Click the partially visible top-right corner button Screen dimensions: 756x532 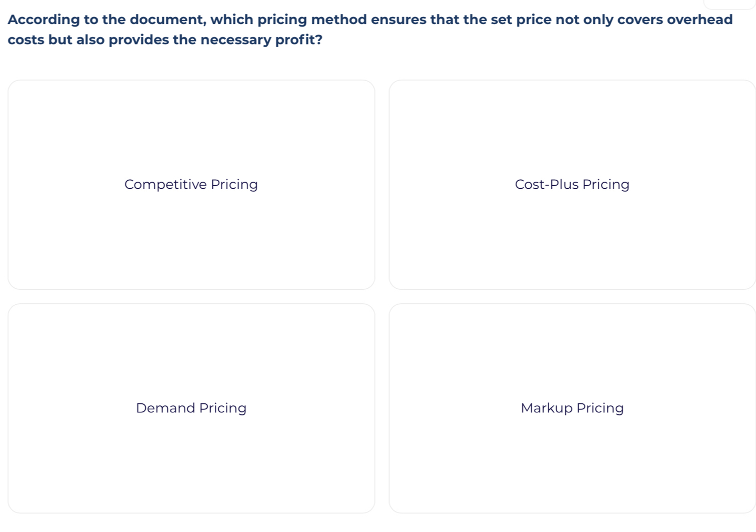[x=729, y=4]
